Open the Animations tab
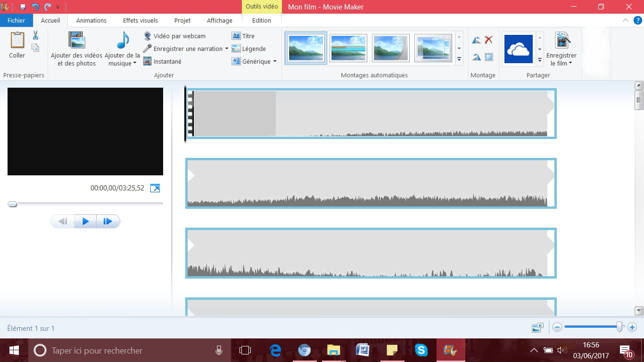Image resolution: width=644 pixels, height=362 pixels. [x=91, y=20]
